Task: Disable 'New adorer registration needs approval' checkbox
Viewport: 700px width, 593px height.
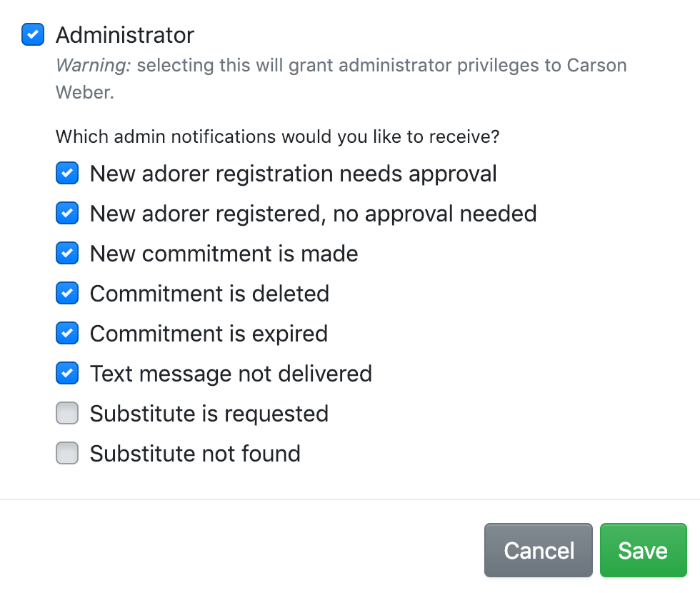Action: [x=67, y=174]
